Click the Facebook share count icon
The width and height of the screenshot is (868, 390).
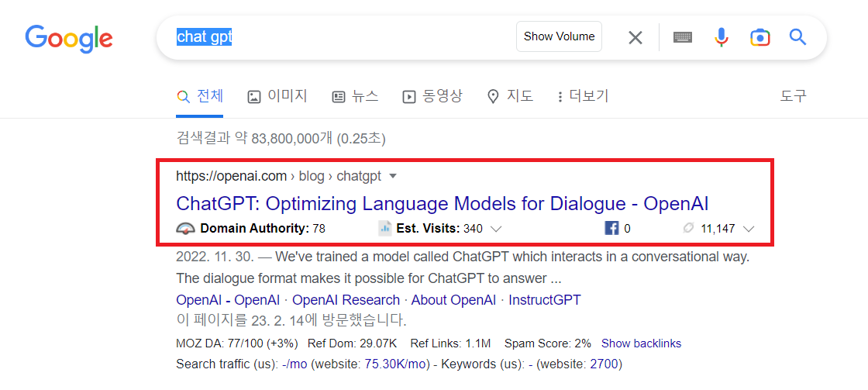[x=611, y=228]
